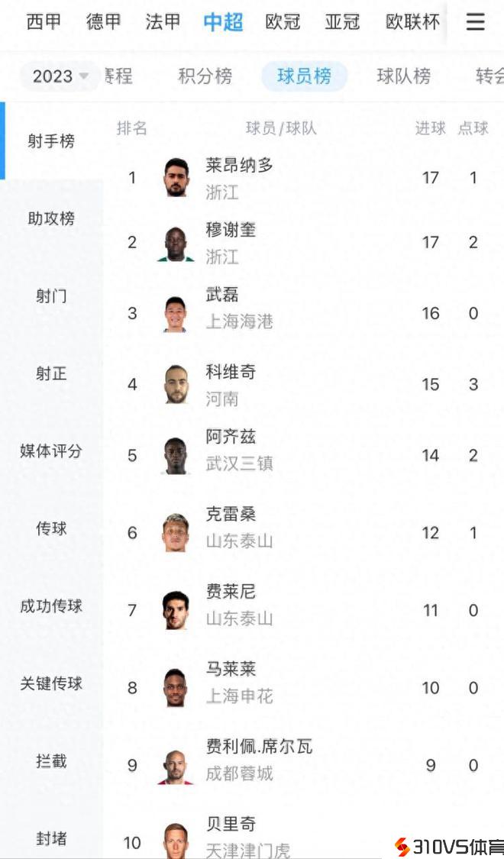Open the 费利佩.席尔瓦 player name link
This screenshot has height=859, width=504.
tap(259, 747)
